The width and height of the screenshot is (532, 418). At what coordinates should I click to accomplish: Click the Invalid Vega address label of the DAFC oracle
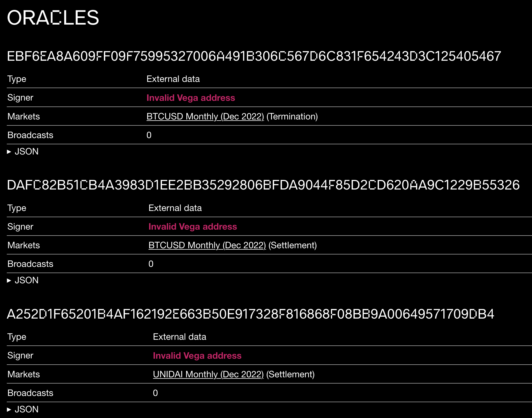[193, 226]
